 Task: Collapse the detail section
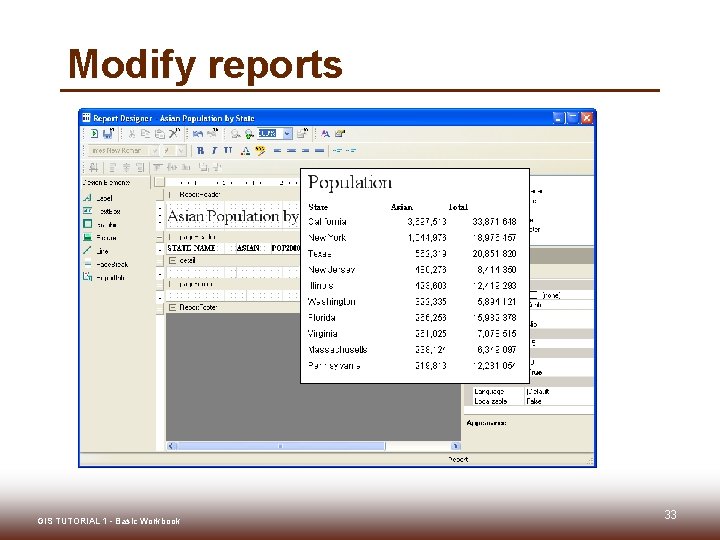click(x=173, y=260)
